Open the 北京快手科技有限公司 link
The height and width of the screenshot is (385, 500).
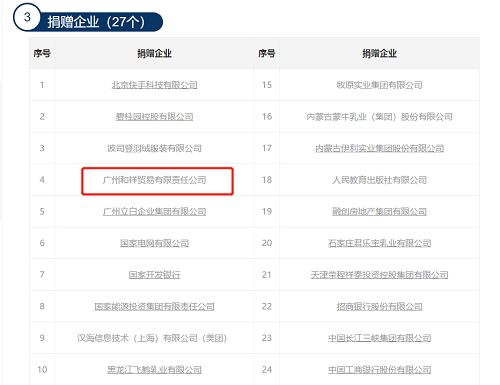pos(154,85)
